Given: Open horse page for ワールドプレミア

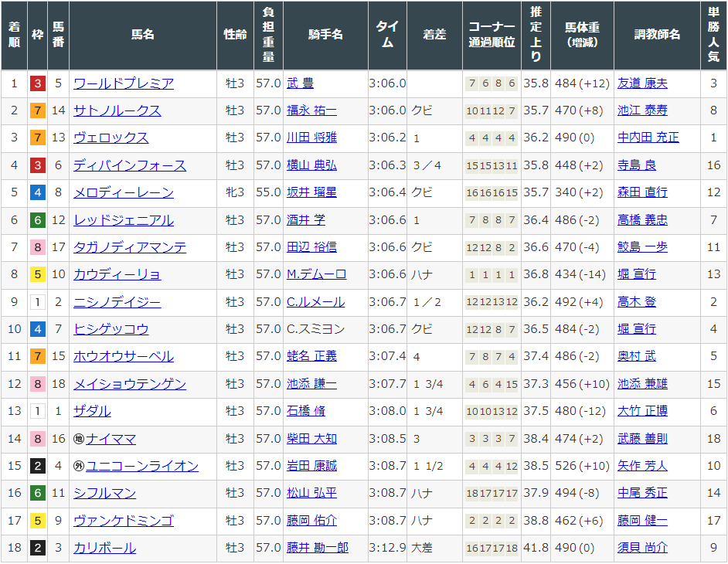Looking at the screenshot, I should point(124,83).
